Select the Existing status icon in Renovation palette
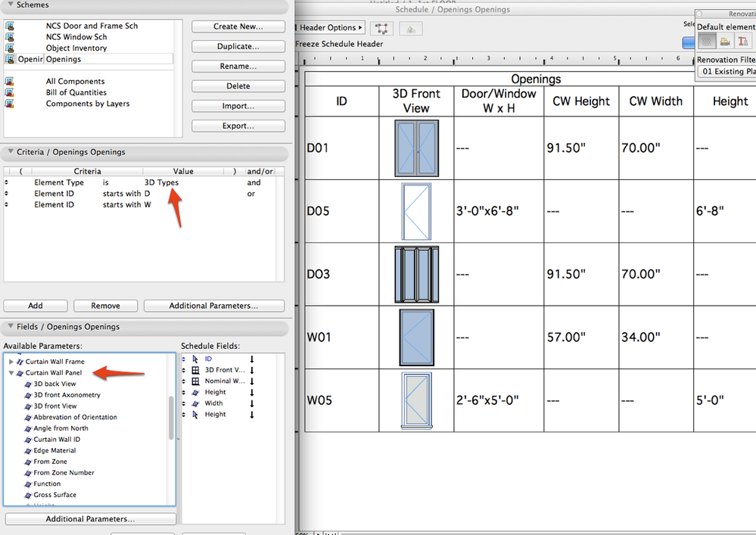 [x=706, y=42]
